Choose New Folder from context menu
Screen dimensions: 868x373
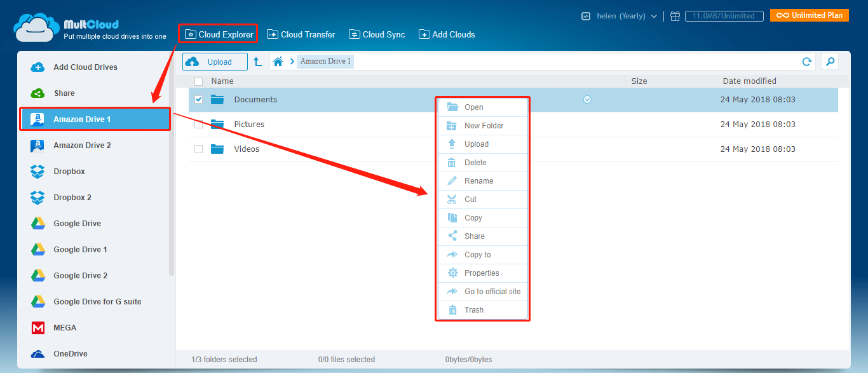pos(483,126)
